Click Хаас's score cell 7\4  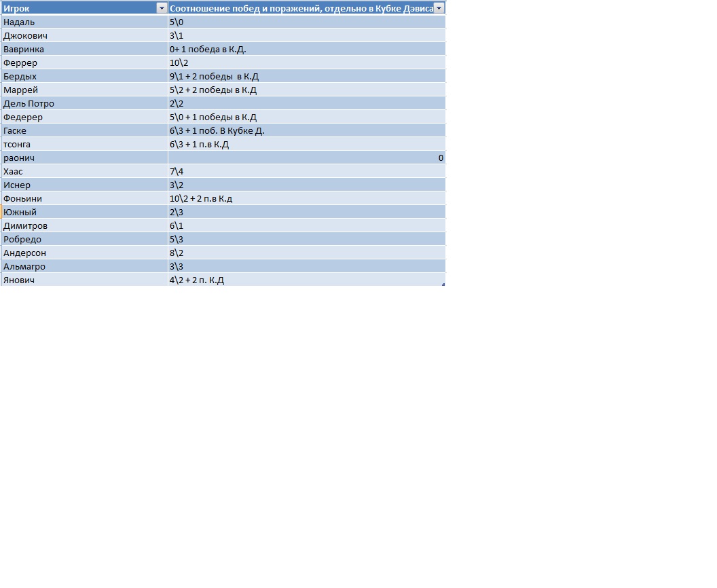click(x=306, y=171)
